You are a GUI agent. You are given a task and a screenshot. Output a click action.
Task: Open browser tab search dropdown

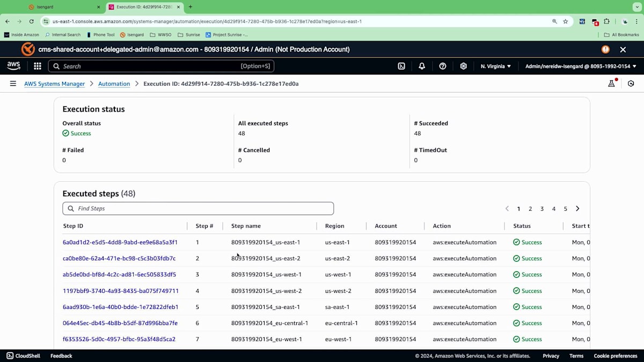coord(637,7)
